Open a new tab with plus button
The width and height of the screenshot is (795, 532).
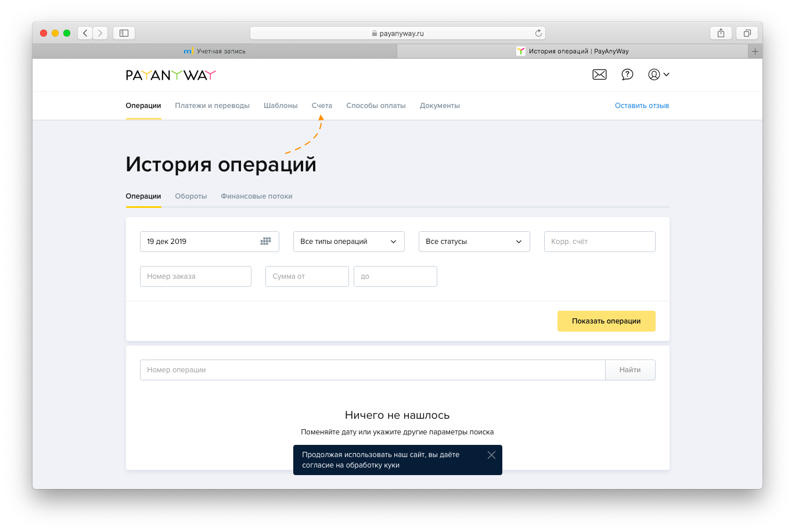(x=755, y=51)
